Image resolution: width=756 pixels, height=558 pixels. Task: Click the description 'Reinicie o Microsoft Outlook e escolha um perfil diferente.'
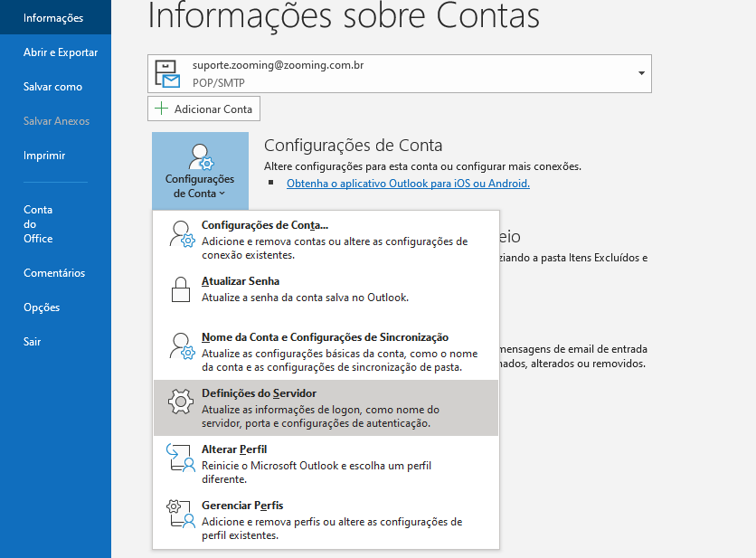(x=317, y=472)
